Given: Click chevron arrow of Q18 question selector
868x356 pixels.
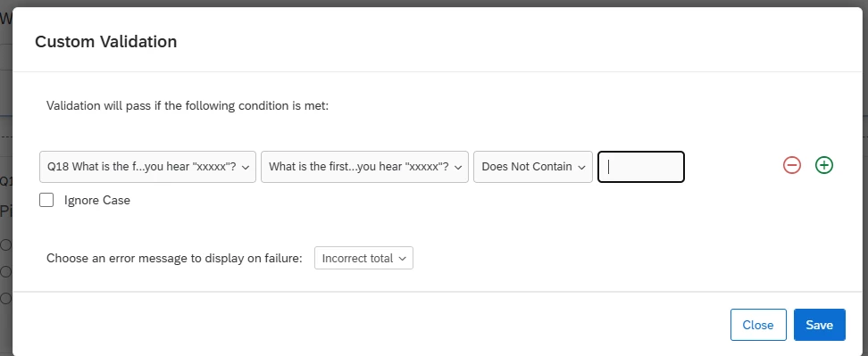Looking at the screenshot, I should [x=246, y=167].
